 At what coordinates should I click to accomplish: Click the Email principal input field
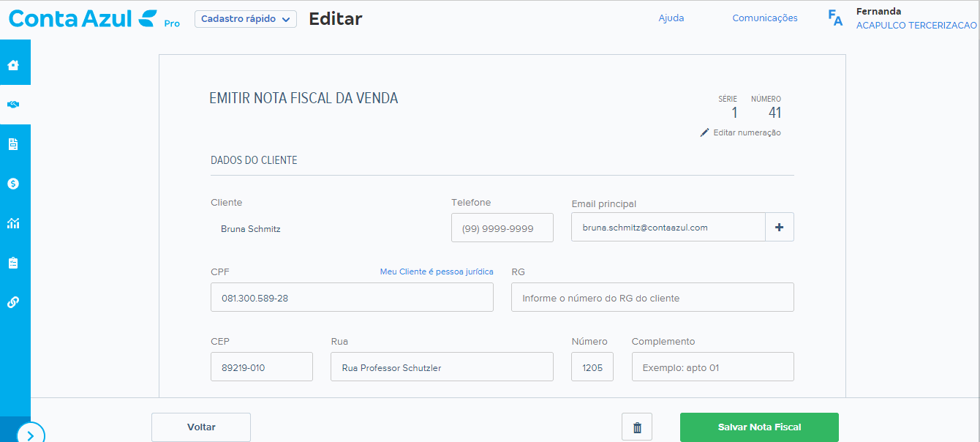point(668,227)
